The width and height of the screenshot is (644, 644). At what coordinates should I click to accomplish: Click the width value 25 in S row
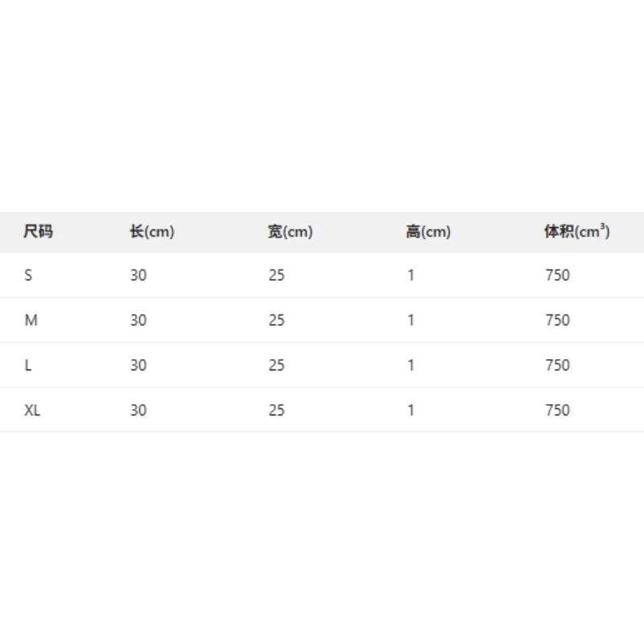click(x=277, y=275)
